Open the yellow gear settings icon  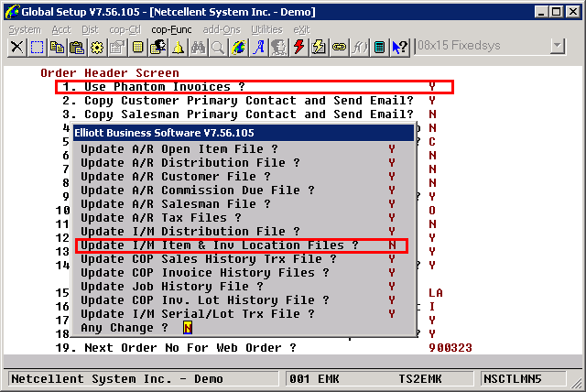97,48
